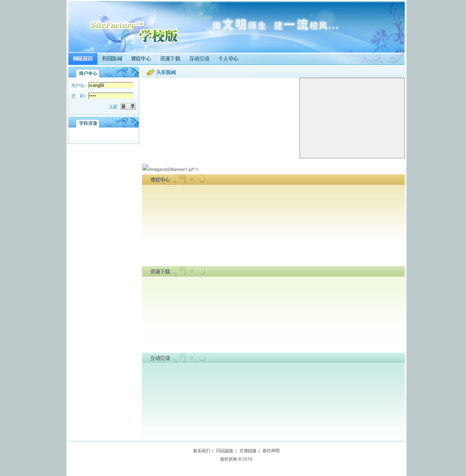Click the 头条新闻 arrow icon
Image resolution: width=466 pixels, height=476 pixels.
tap(151, 73)
